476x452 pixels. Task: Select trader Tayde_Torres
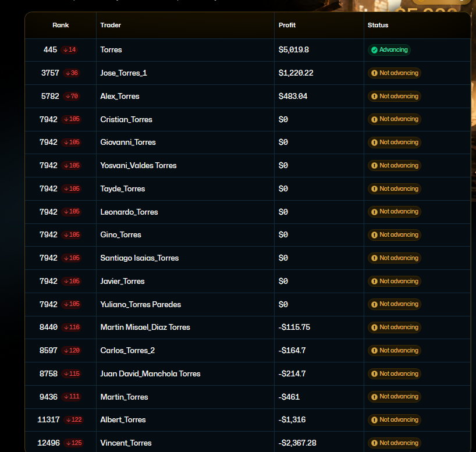[123, 188]
